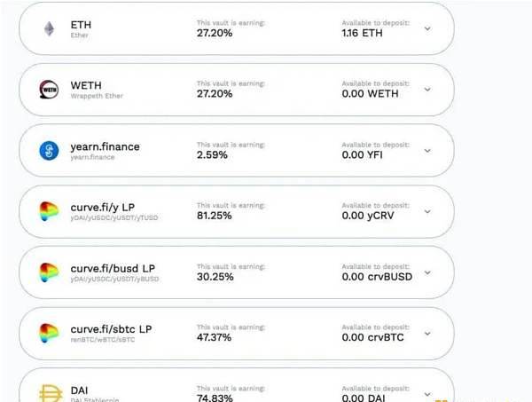
Task: Click the curve.fi/sbtc LP rainbow icon
Action: [49, 333]
